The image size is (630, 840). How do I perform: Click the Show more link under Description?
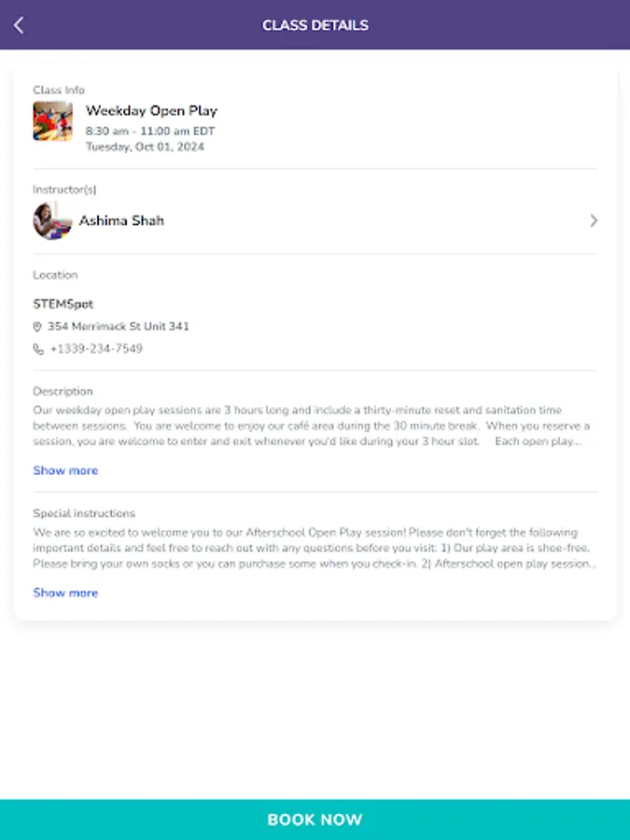(x=64, y=470)
